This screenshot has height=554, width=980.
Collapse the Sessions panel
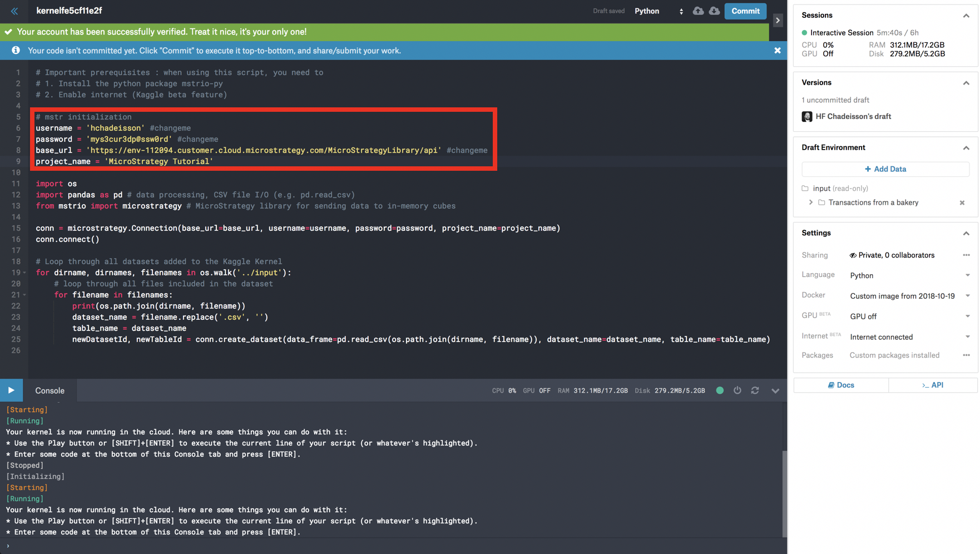click(966, 16)
